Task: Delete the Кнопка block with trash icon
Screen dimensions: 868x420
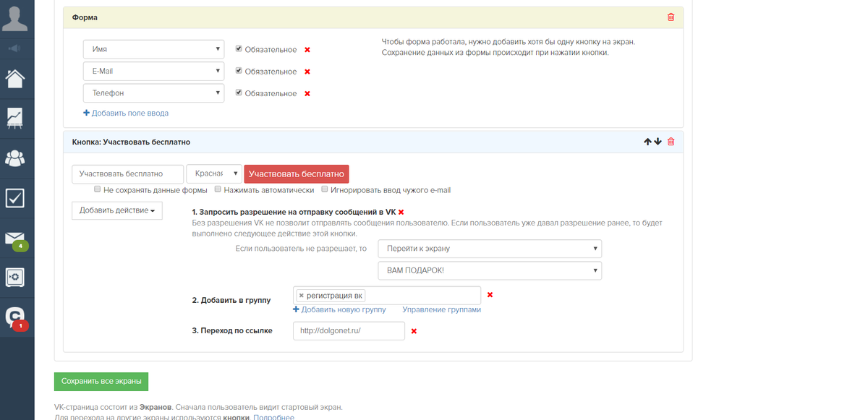Action: point(671,142)
